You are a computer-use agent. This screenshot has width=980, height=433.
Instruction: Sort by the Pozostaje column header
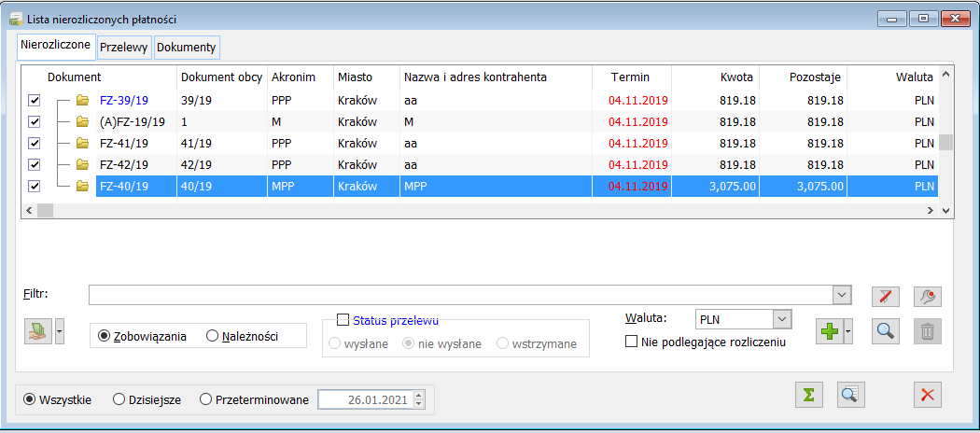tap(803, 77)
